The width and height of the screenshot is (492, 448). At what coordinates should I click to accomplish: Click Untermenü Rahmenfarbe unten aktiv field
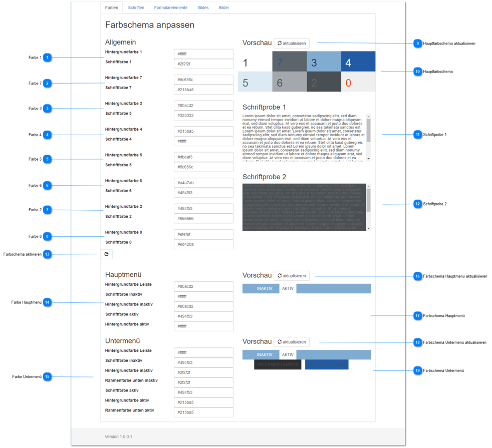203,412
